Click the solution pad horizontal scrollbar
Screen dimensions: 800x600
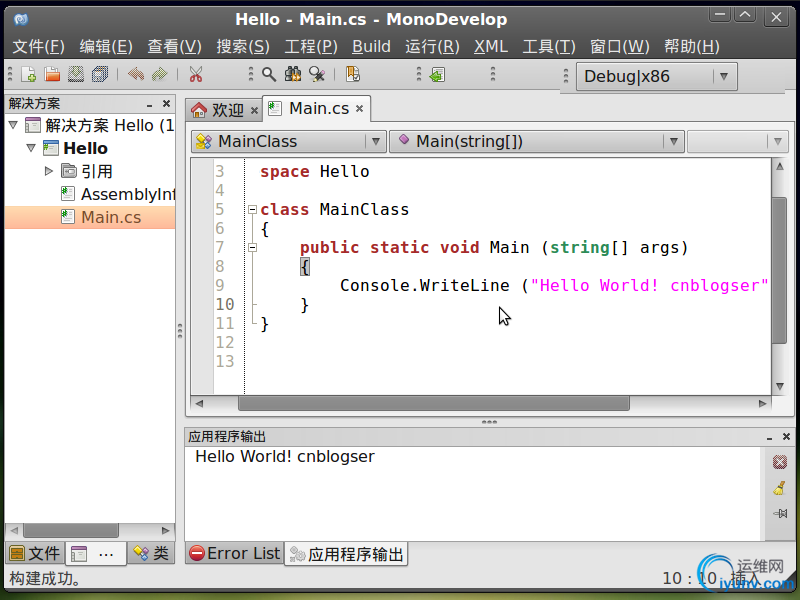tap(71, 531)
